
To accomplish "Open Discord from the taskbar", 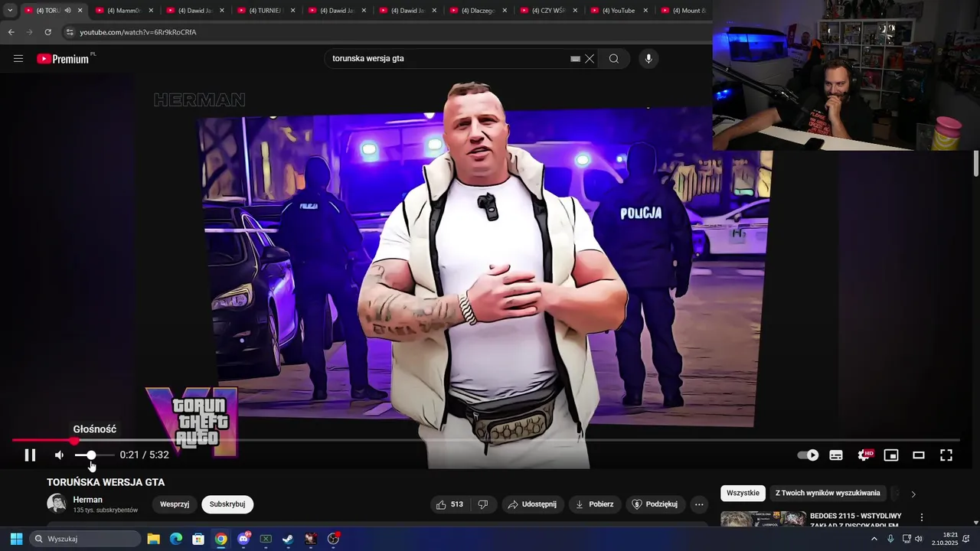I will coord(243,539).
